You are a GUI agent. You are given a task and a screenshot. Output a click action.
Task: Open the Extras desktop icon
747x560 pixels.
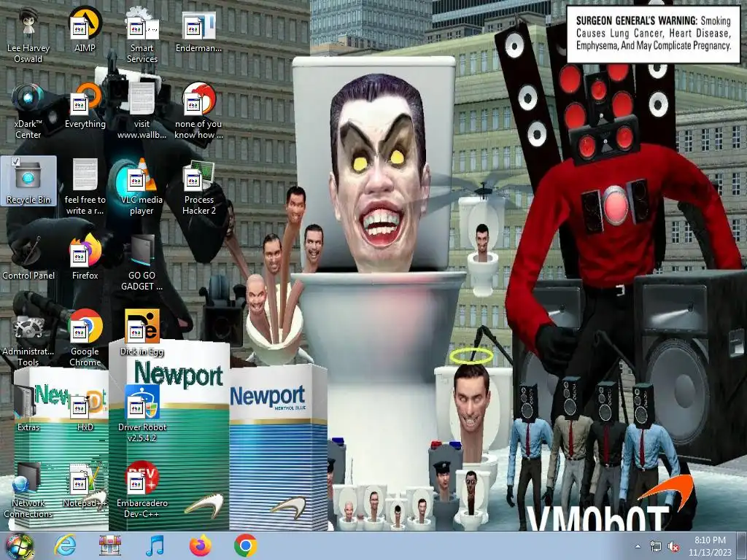[x=28, y=408]
